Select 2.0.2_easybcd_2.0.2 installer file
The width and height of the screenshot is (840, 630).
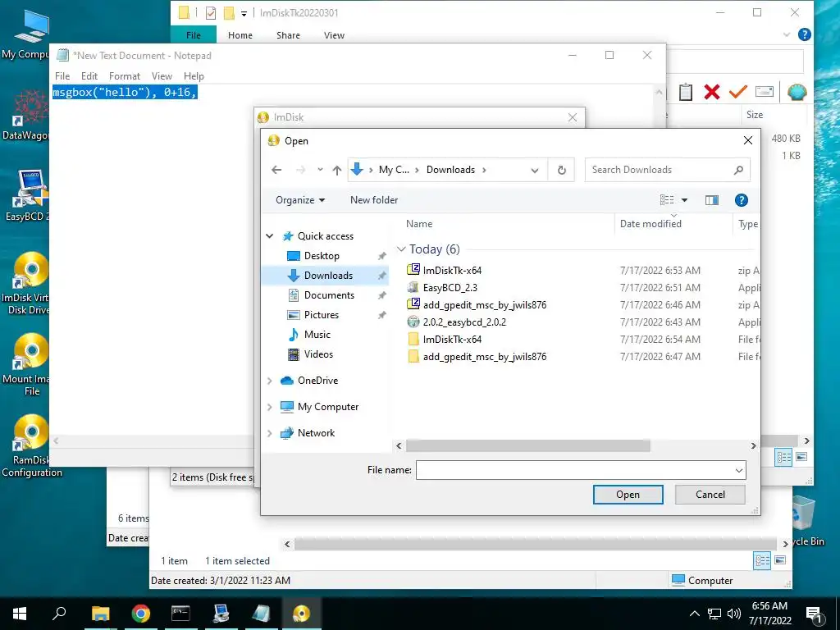click(464, 322)
